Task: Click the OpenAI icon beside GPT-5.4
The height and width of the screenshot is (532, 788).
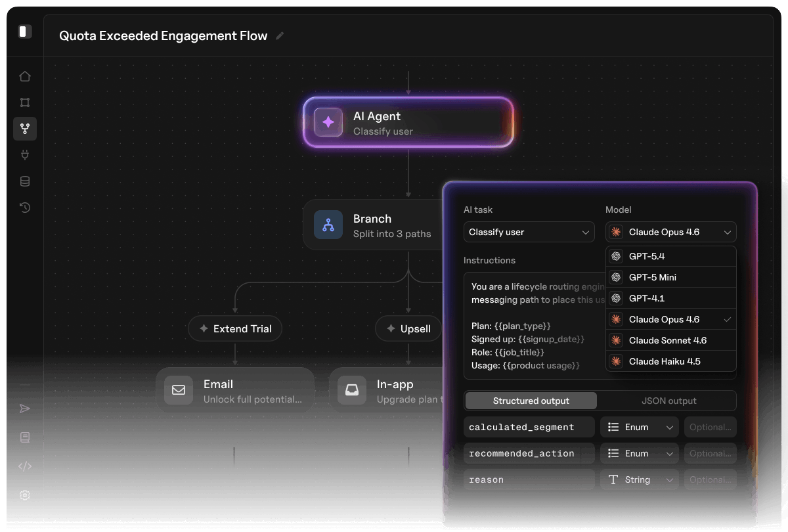Action: (616, 256)
